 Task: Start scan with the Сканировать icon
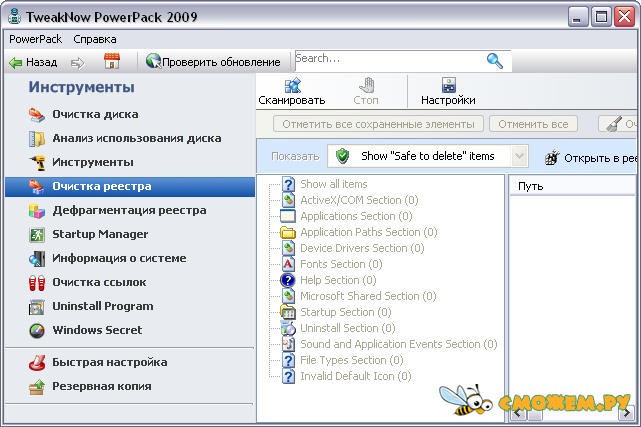(292, 85)
